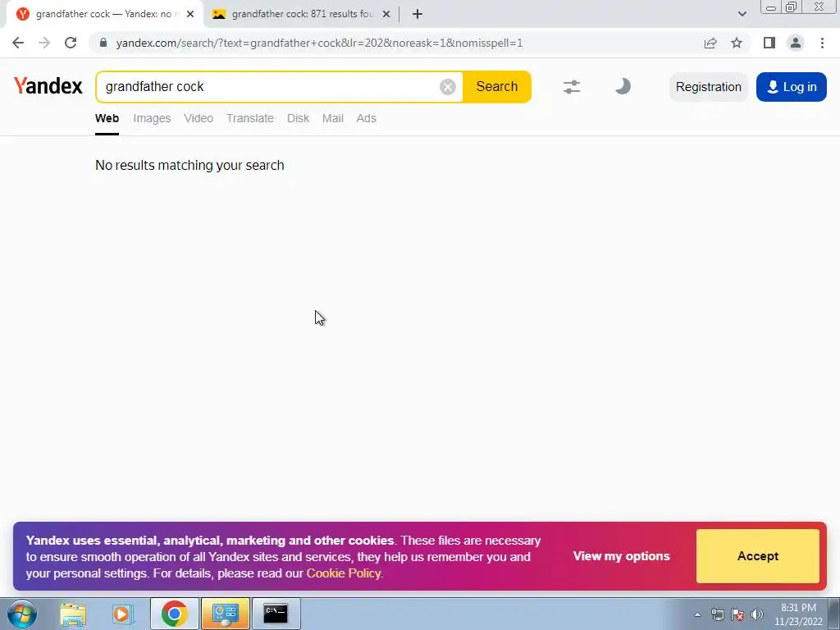Click 'No results matching your search' text

coord(189,165)
